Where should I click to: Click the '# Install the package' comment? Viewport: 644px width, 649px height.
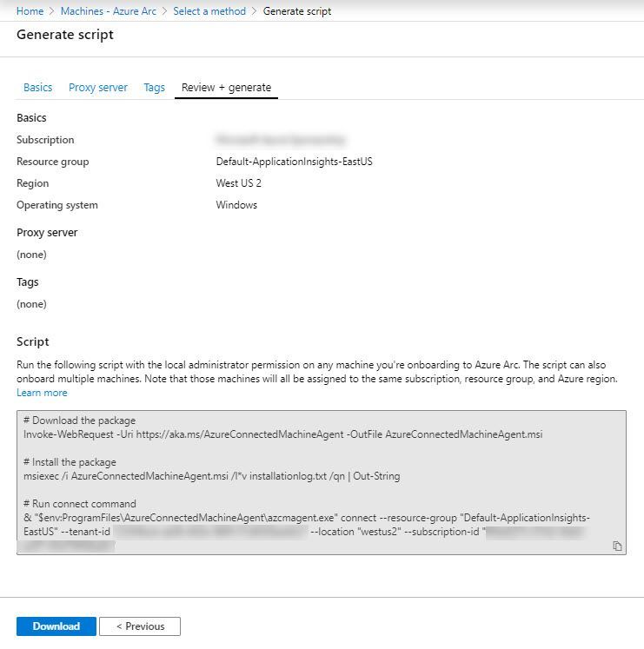click(70, 462)
